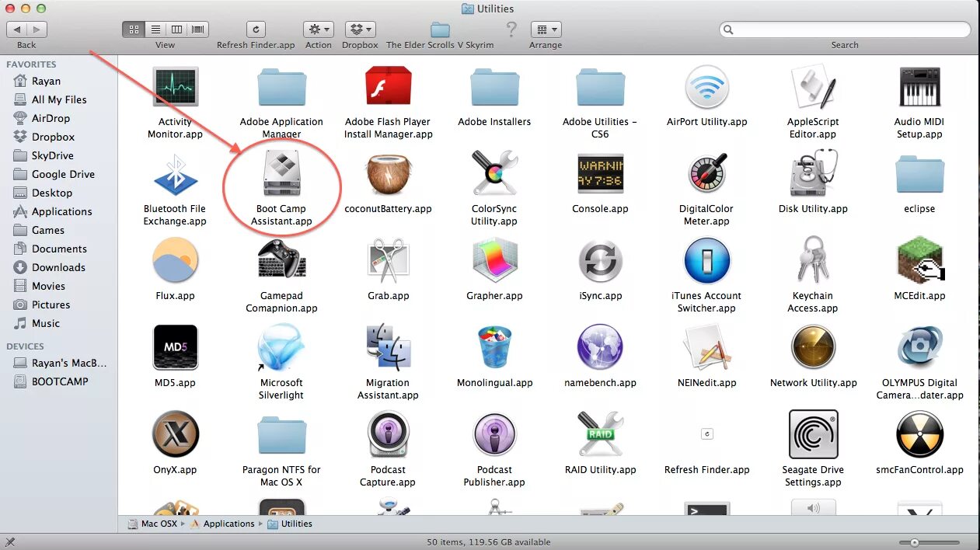Open The Elder Scrolls V Skyrim toolbar folder
Viewport: 980px width, 550px height.
point(441,30)
